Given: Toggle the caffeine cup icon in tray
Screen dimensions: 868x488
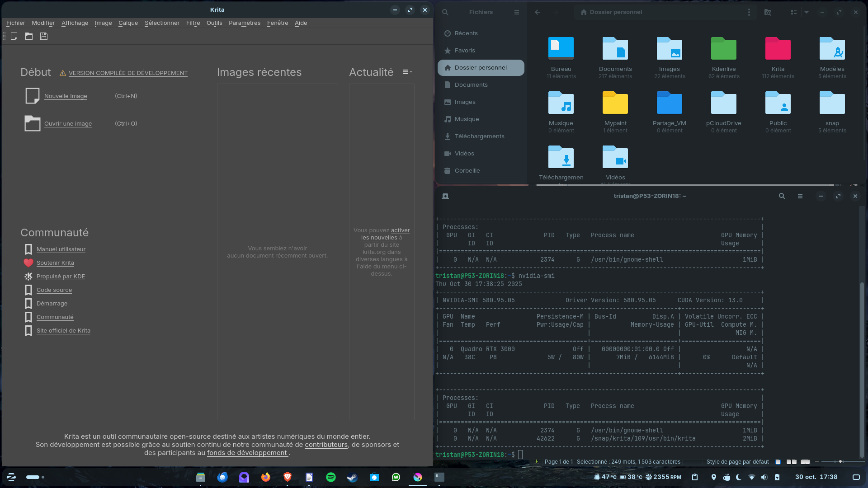Looking at the screenshot, I should [726, 477].
